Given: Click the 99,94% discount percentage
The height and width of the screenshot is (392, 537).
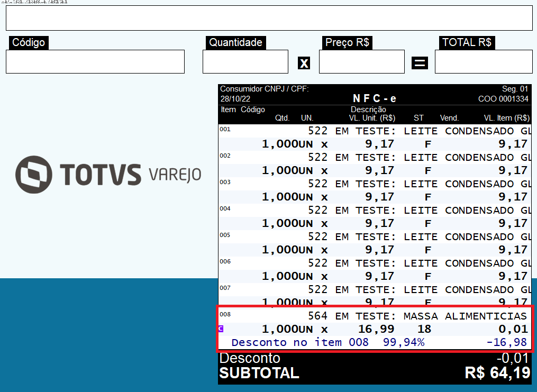Looking at the screenshot, I should click(x=404, y=342).
